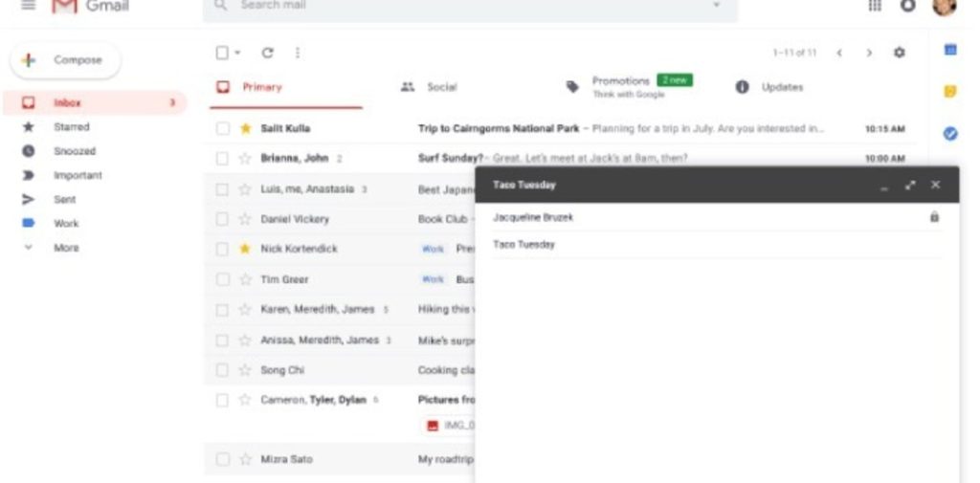The height and width of the screenshot is (483, 980).
Task: Star the Karen, Meredith, James email
Action: (246, 310)
